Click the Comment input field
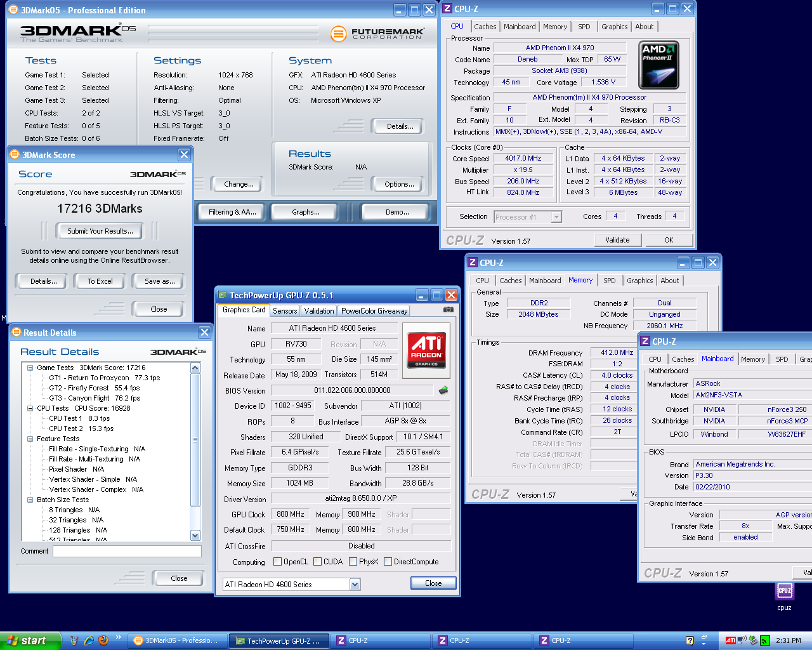812x650 pixels. click(x=127, y=552)
